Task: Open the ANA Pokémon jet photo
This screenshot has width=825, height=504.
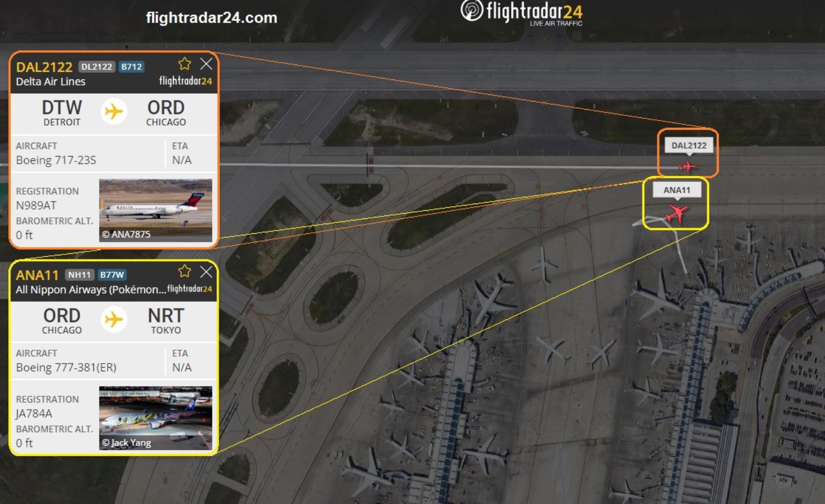Action: pyautogui.click(x=155, y=418)
